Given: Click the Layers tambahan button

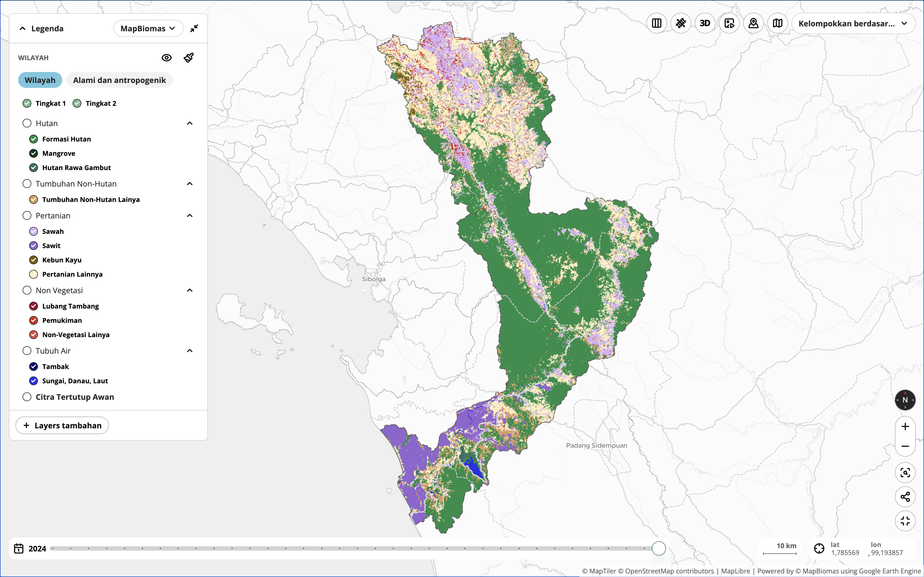Looking at the screenshot, I should coord(62,426).
